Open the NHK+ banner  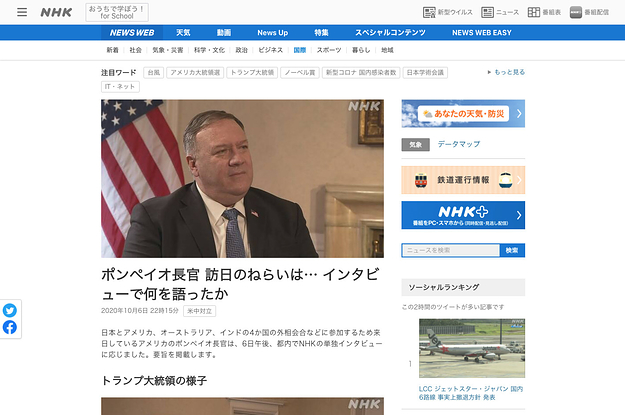click(x=463, y=215)
